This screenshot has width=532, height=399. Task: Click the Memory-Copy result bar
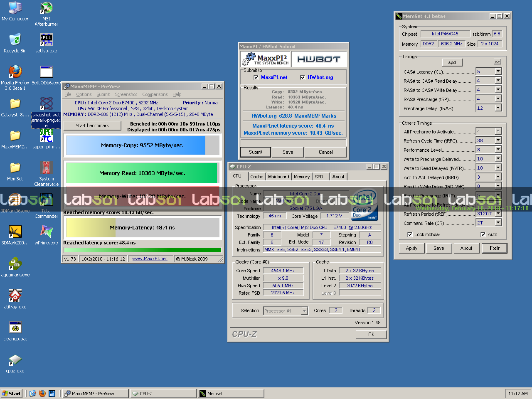143,145
